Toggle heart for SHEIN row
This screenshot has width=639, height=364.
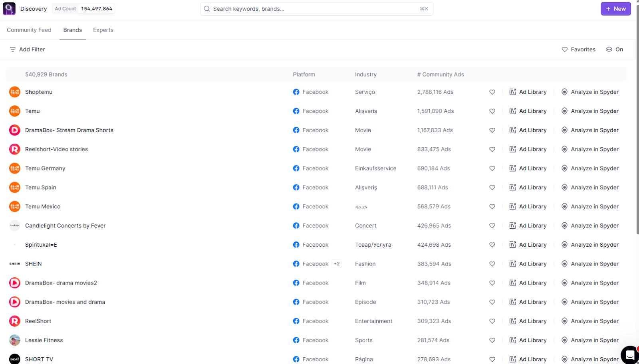pos(492,264)
